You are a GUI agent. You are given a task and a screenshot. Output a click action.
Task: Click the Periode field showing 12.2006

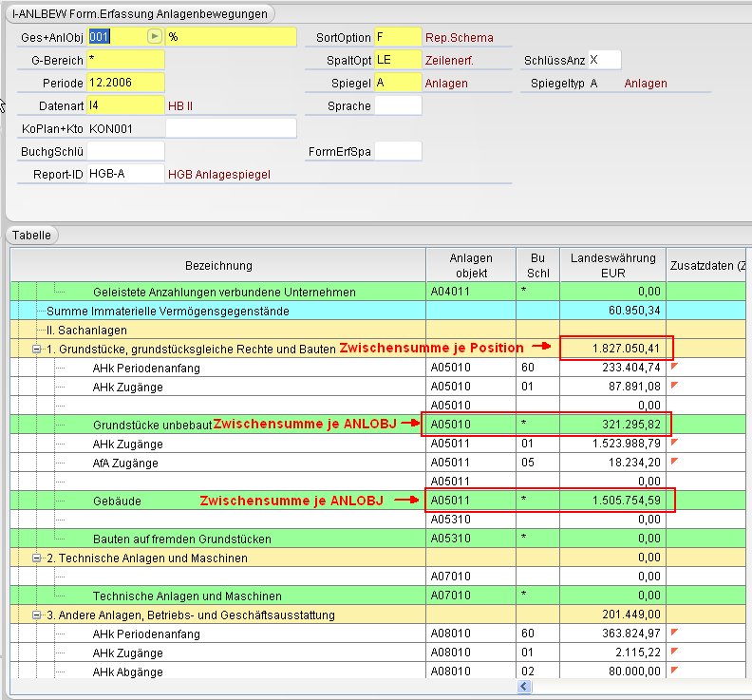(125, 83)
